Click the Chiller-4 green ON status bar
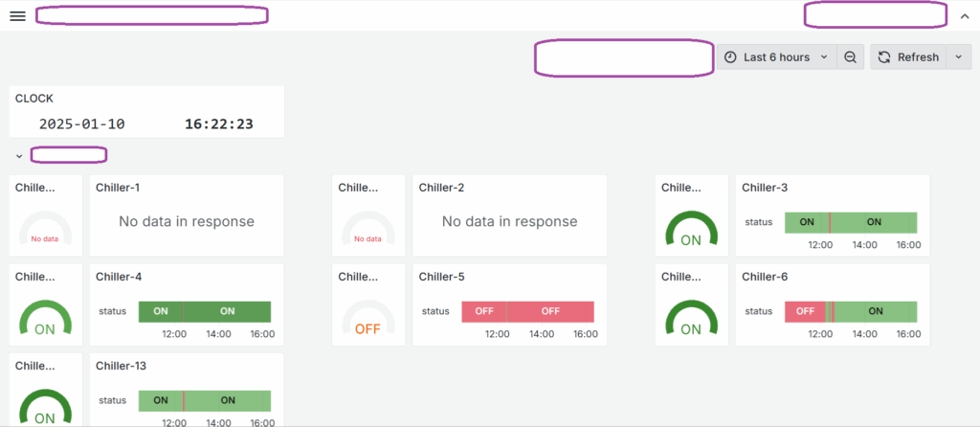Viewport: 980px width, 427px height. pyautogui.click(x=205, y=311)
